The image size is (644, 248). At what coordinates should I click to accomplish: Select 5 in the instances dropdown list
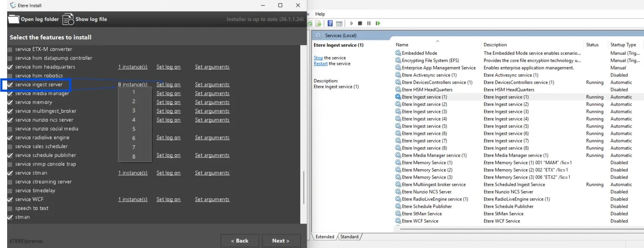(134, 129)
